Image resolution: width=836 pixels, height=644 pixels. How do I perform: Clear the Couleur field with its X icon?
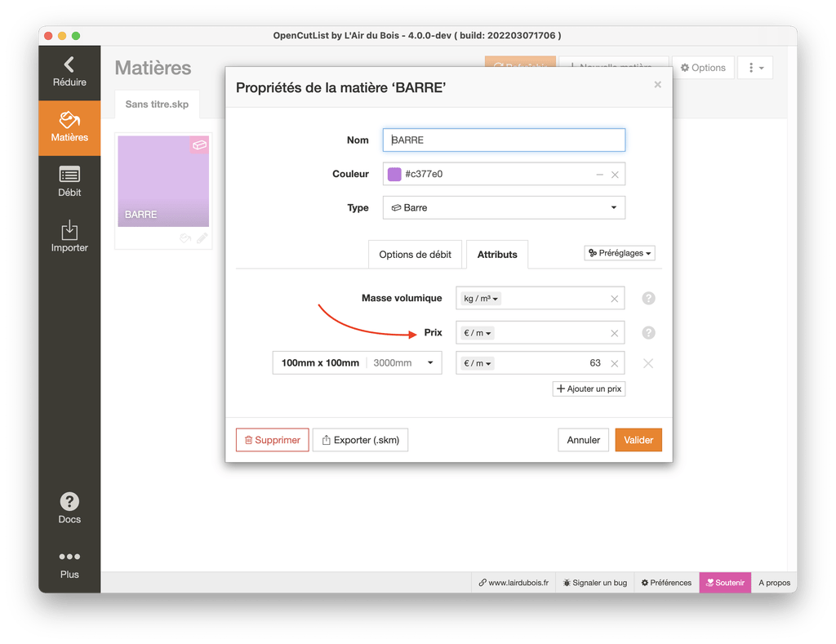pyautogui.click(x=615, y=175)
